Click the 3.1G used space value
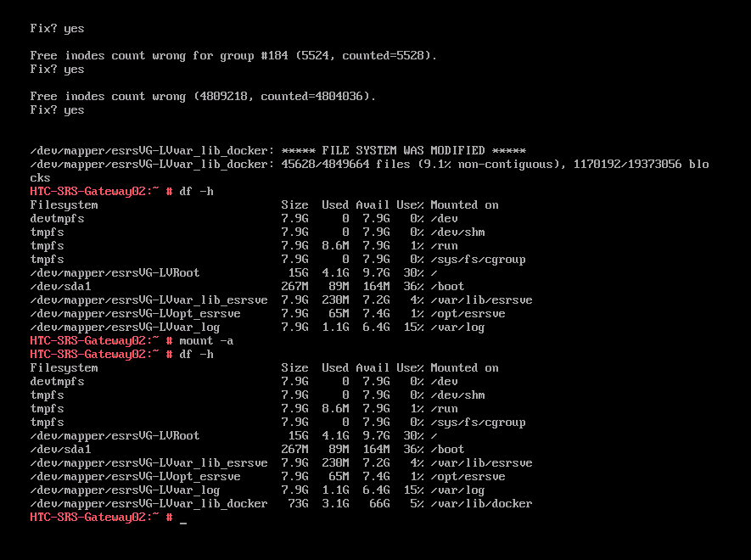This screenshot has height=560, width=751. 335,503
